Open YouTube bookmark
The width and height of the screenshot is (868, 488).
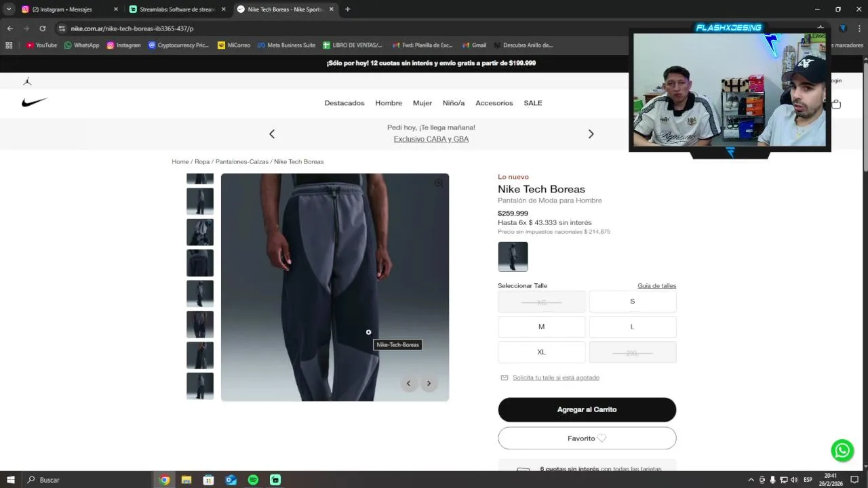[x=41, y=45]
